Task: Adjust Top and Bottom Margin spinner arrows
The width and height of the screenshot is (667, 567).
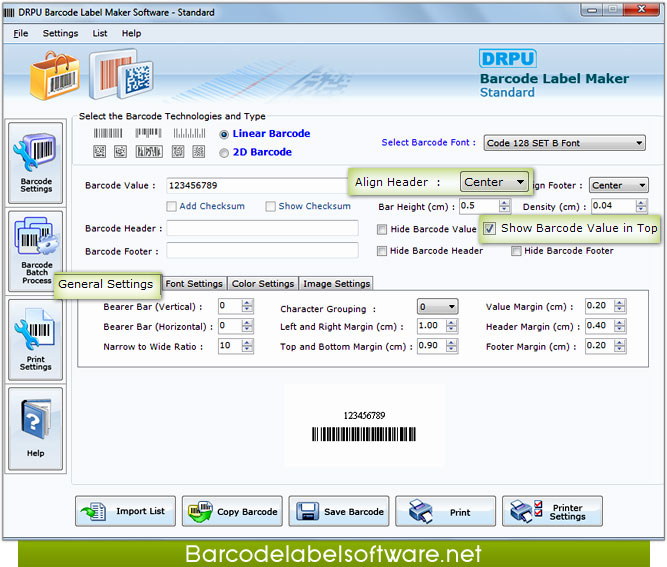Action: 451,346
